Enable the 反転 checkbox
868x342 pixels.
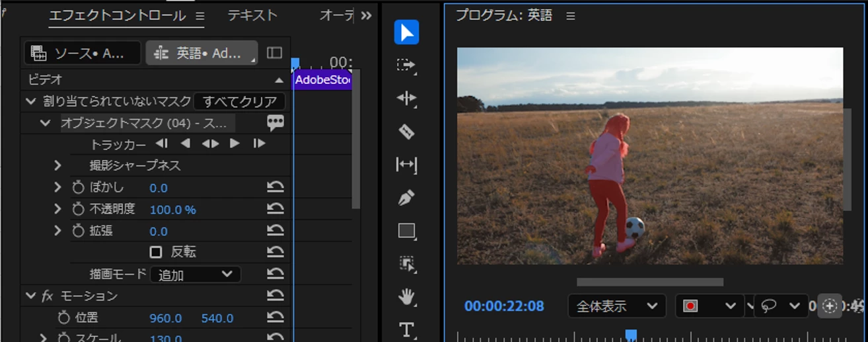(x=156, y=252)
